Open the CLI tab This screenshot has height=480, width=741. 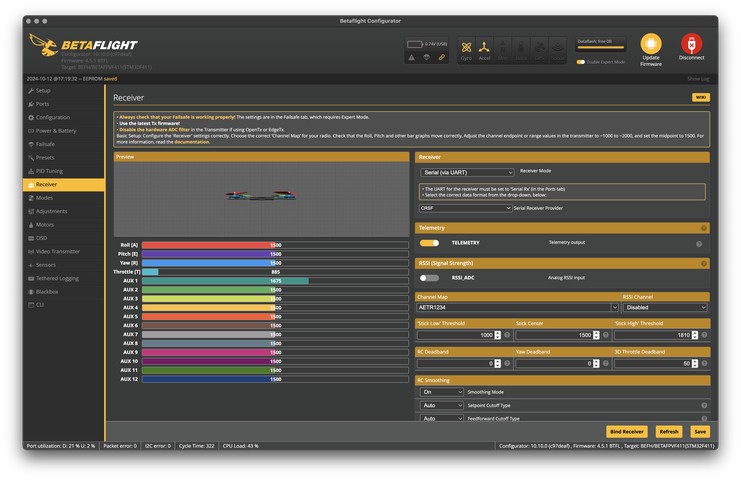63,305
